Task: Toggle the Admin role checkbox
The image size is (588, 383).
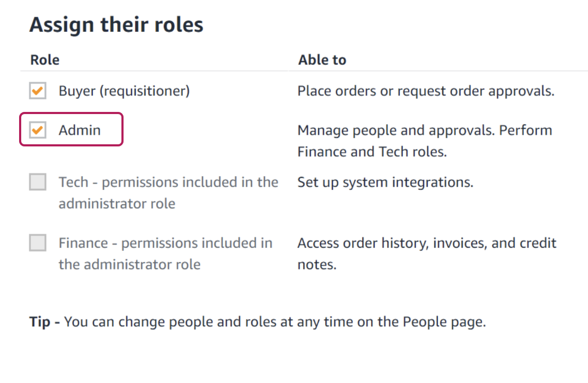Action: [x=38, y=130]
